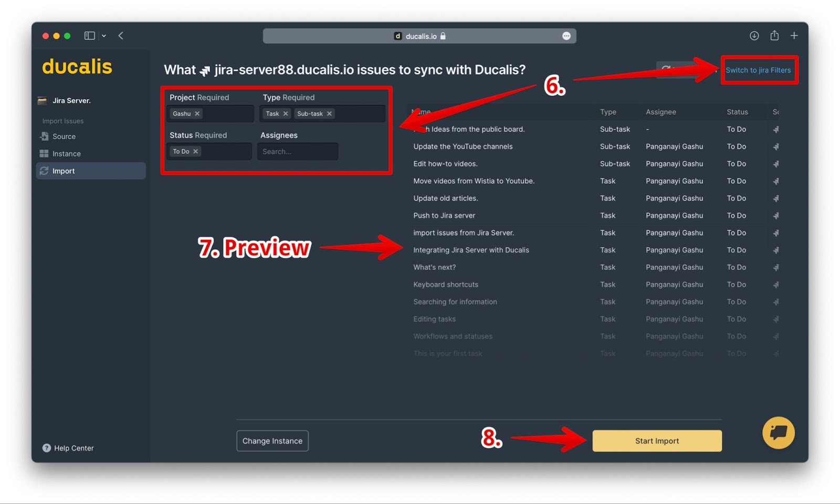Remove the Task type tag
This screenshot has width=840, height=504.
pos(286,113)
